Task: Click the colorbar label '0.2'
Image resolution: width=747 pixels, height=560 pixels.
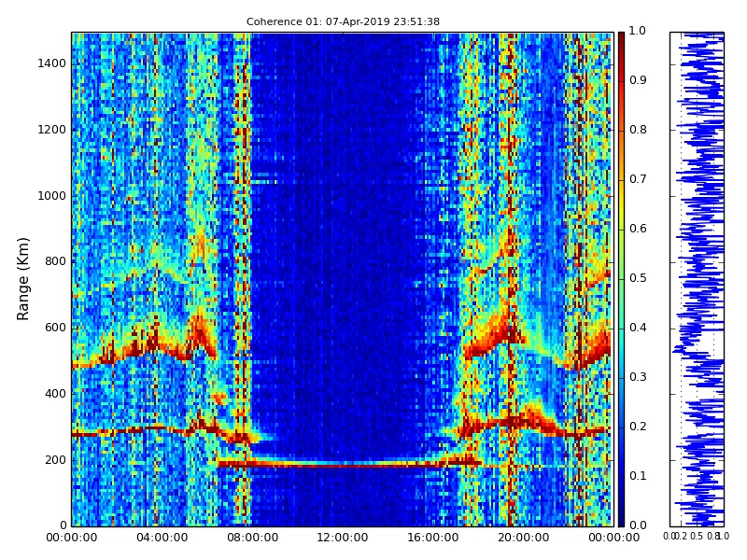Action: pyautogui.click(x=638, y=427)
